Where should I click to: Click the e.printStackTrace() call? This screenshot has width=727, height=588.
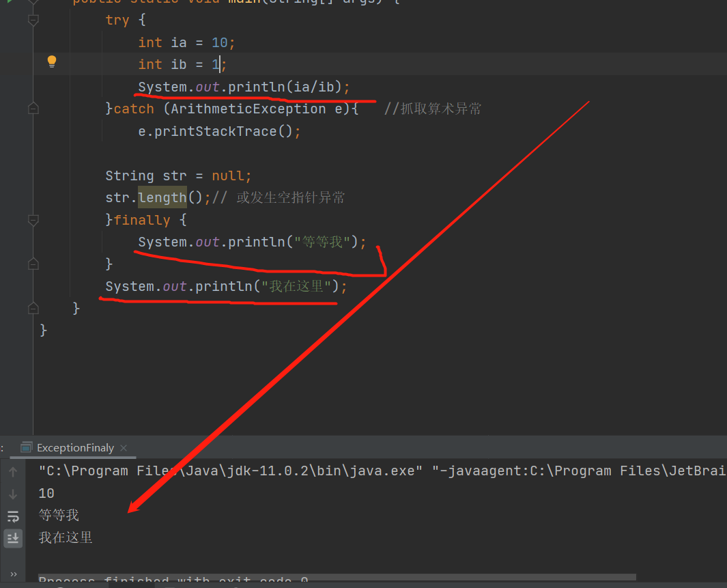219,132
